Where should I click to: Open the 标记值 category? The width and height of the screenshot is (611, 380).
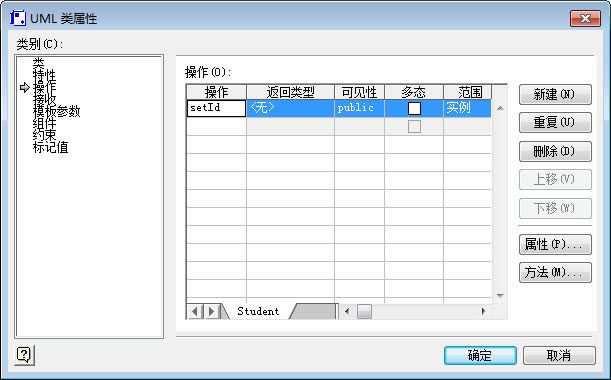click(51, 147)
